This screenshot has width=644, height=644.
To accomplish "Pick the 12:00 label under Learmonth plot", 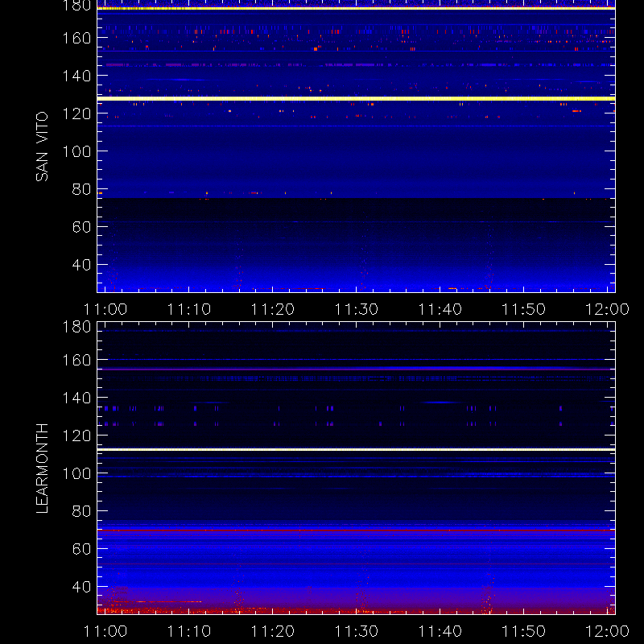I will pyautogui.click(x=608, y=631).
